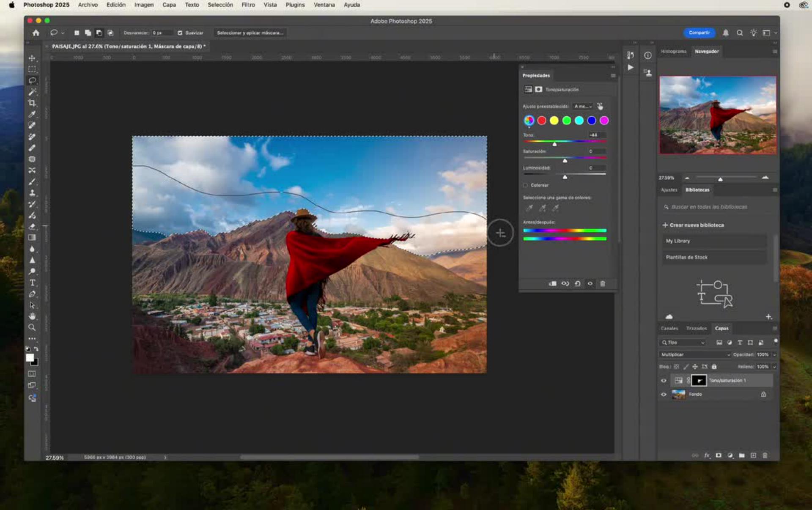Select the Crop tool
Image resolution: width=812 pixels, height=510 pixels.
click(x=32, y=103)
